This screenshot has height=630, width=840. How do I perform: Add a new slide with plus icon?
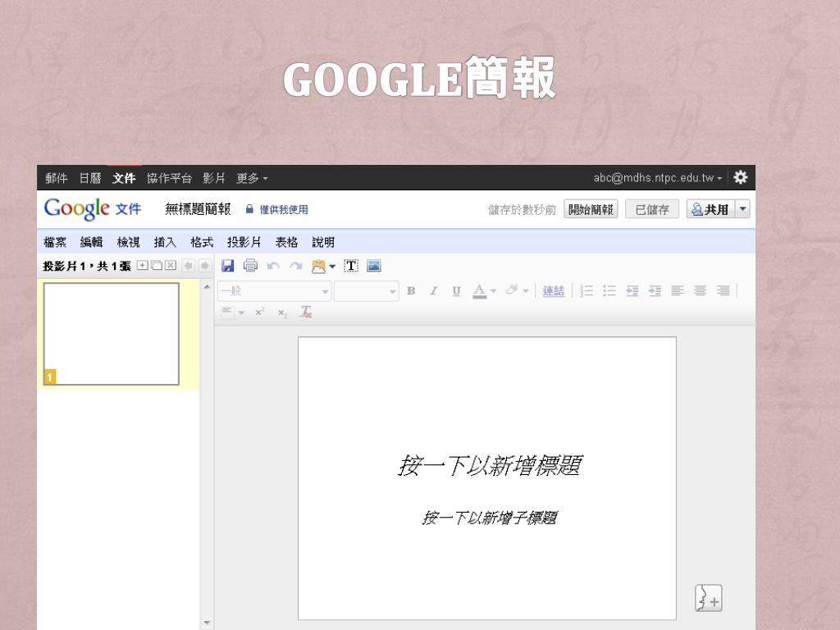(143, 265)
